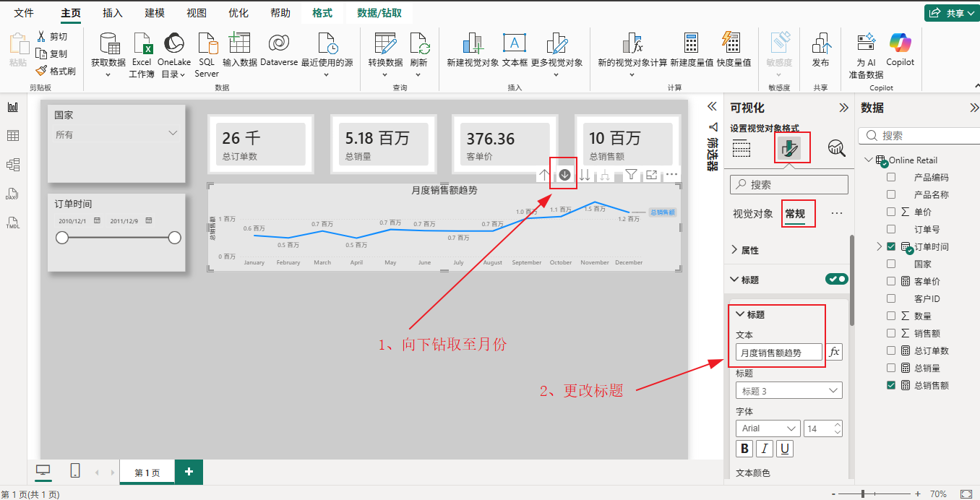Open the analytics magnifier icon in Visualizations
980x500 pixels.
point(836,148)
